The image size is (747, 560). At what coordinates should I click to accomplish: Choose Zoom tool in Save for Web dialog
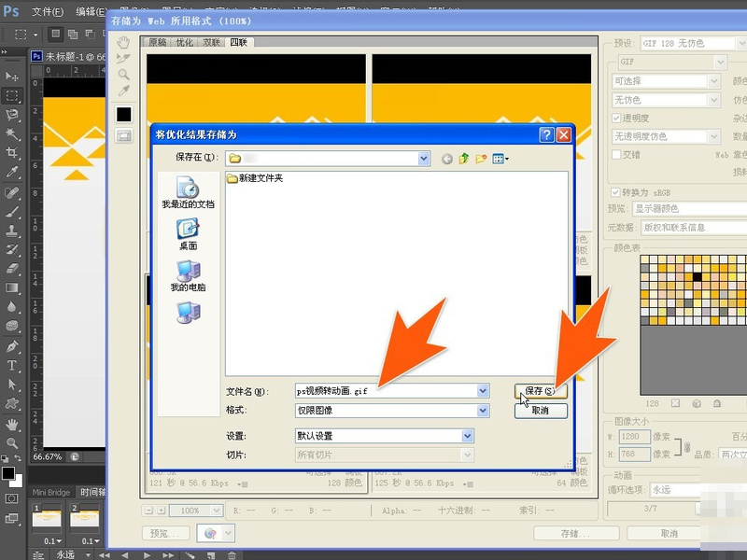(x=123, y=75)
